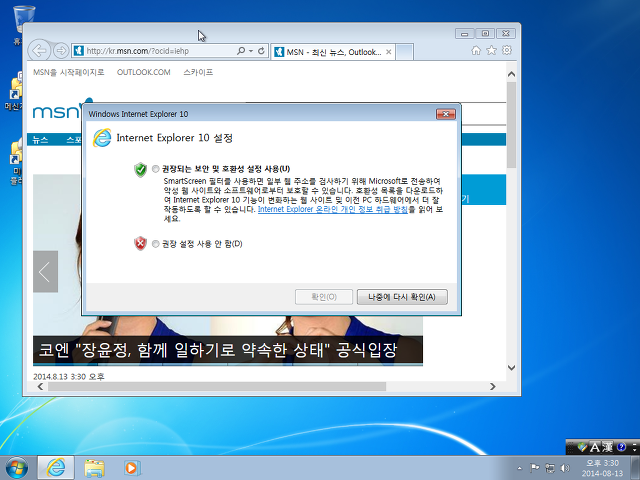Click the Refresh icon in address bar
The image size is (640, 480).
point(261,51)
